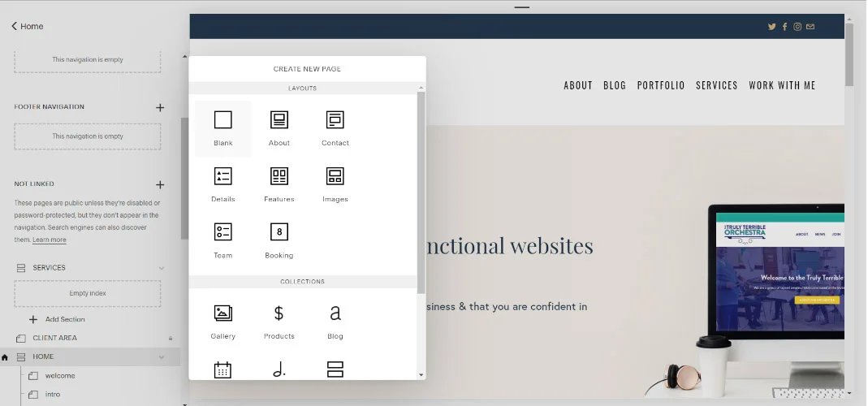The width and height of the screenshot is (868, 406).
Task: Open the intro page
Action: [x=53, y=395]
